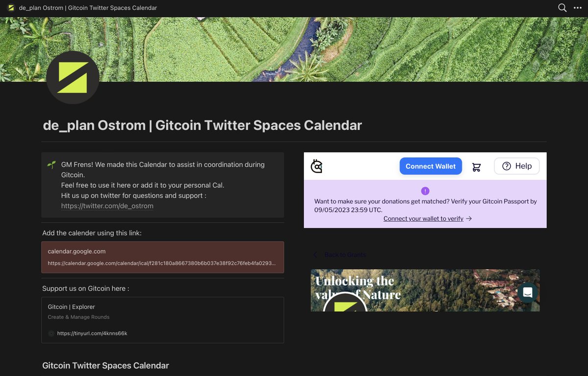Screen dimensions: 588x376
Task: Click the de_plan Ostrom circular logo avatar
Action: point(73,77)
